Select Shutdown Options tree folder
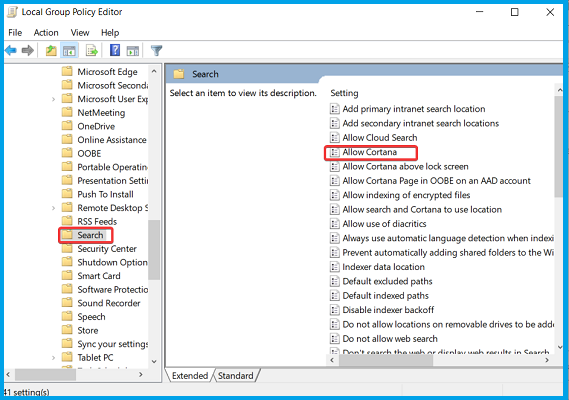569x400 pixels. click(x=112, y=262)
